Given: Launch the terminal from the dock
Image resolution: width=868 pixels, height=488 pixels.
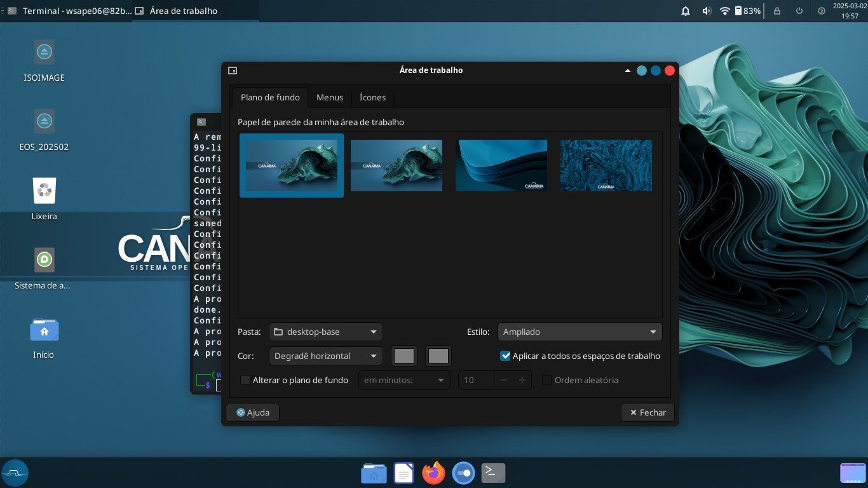Looking at the screenshot, I should tap(493, 473).
